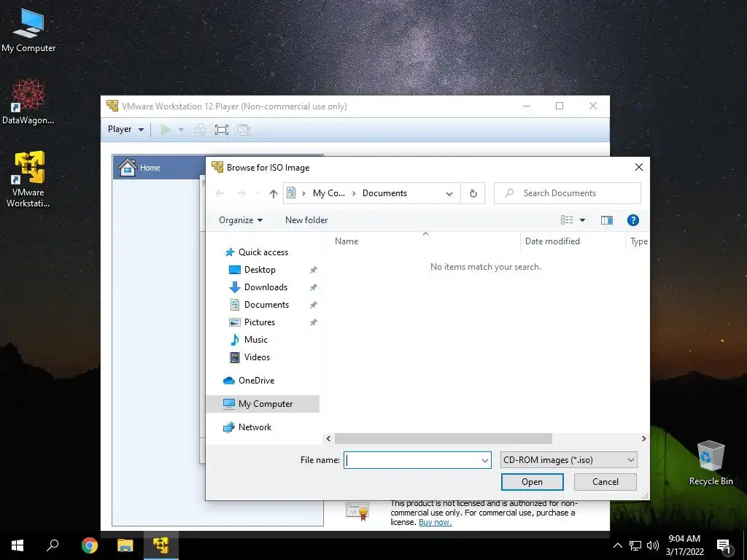Select the Recycle Bin desktop icon
Screen dimensions: 747x560
tap(711, 462)
